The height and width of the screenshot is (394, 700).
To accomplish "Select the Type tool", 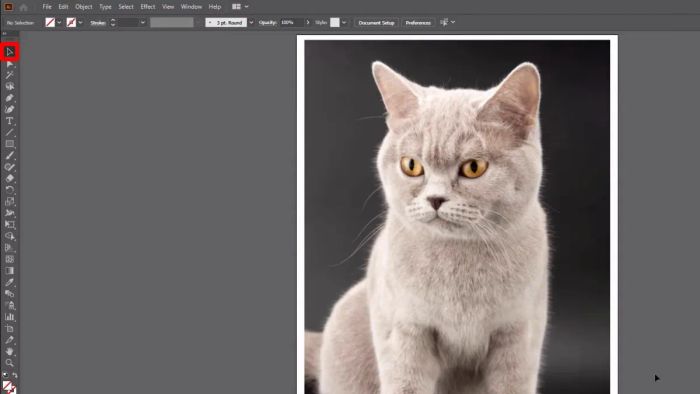I will click(9, 121).
